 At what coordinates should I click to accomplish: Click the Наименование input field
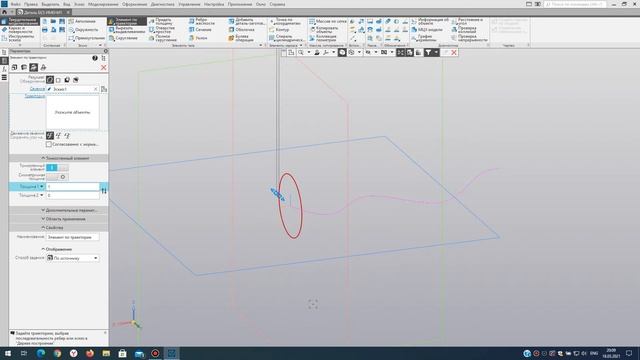pyautogui.click(x=73, y=237)
